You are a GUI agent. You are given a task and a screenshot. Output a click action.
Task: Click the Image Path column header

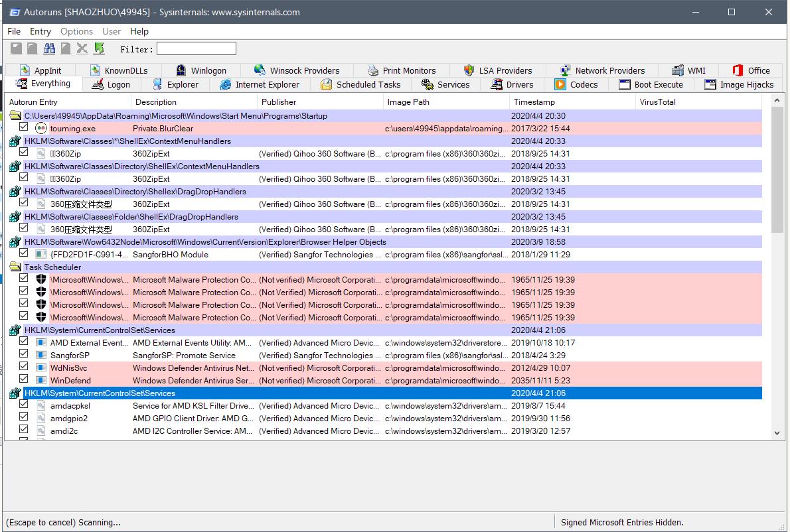coord(446,101)
